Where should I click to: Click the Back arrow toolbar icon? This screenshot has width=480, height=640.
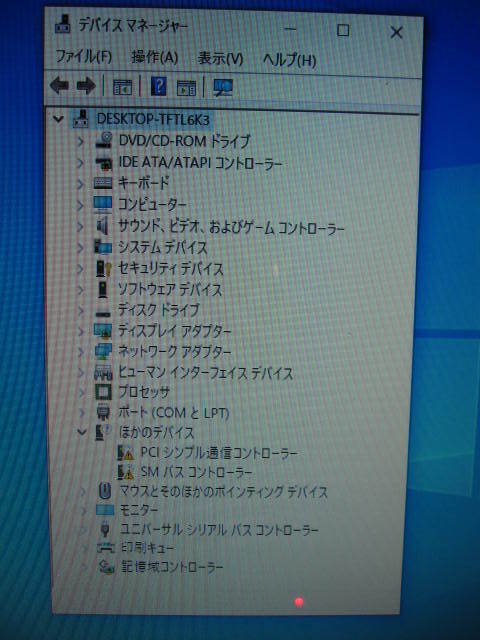(60, 86)
